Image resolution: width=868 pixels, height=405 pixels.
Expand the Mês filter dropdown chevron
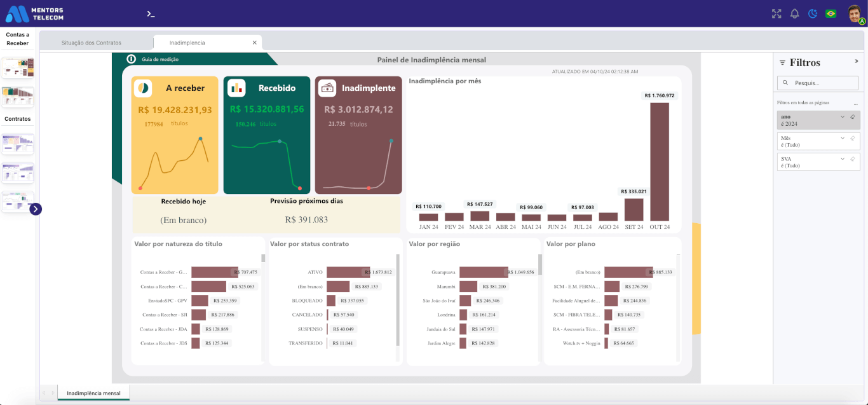click(843, 138)
